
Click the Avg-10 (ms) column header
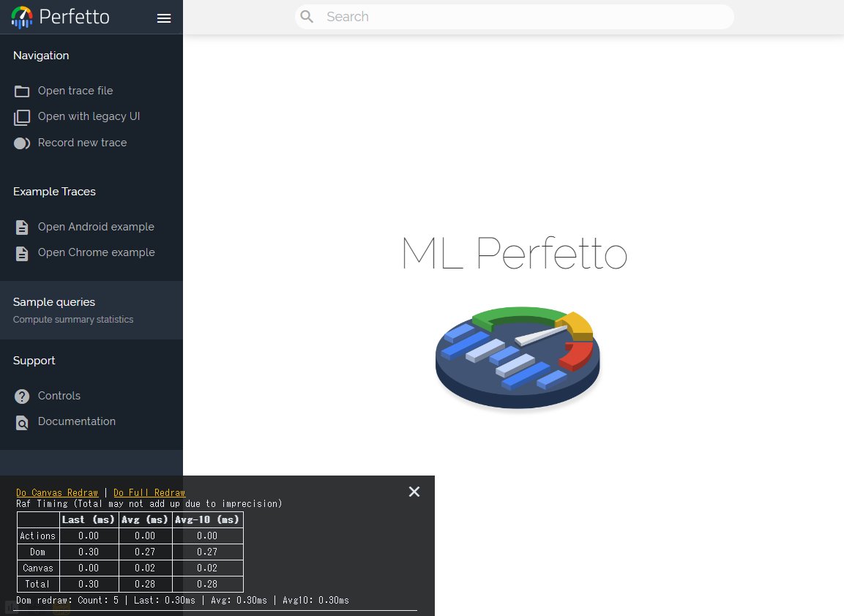click(208, 519)
